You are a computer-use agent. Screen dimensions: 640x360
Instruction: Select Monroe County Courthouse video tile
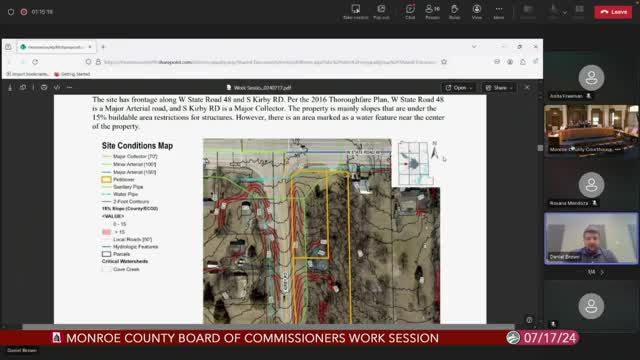click(591, 129)
